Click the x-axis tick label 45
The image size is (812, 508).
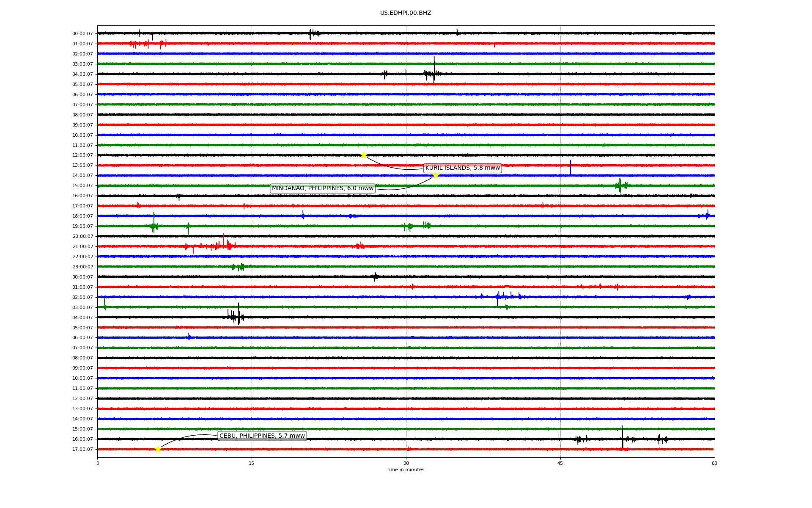coord(560,463)
